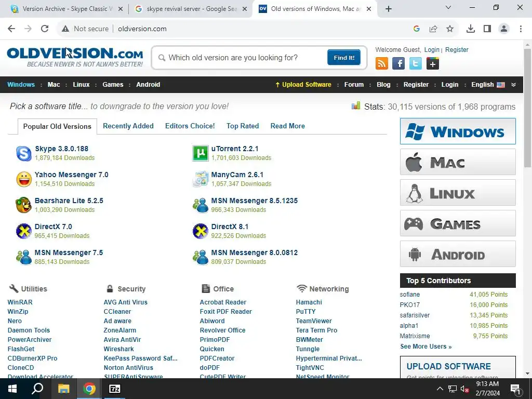Open the Read More tab
Screen dimensions: 532x399
(288, 126)
